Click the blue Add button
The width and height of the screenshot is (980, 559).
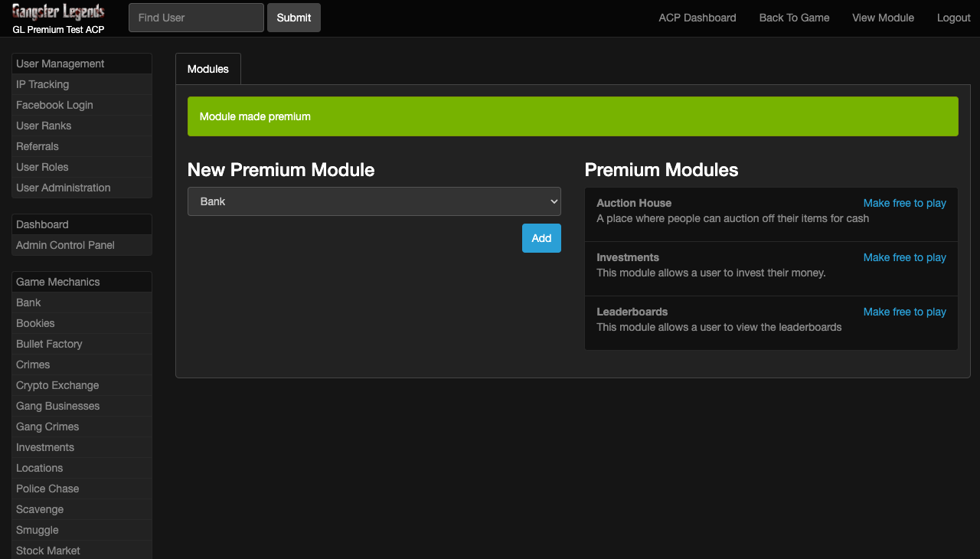pos(541,238)
